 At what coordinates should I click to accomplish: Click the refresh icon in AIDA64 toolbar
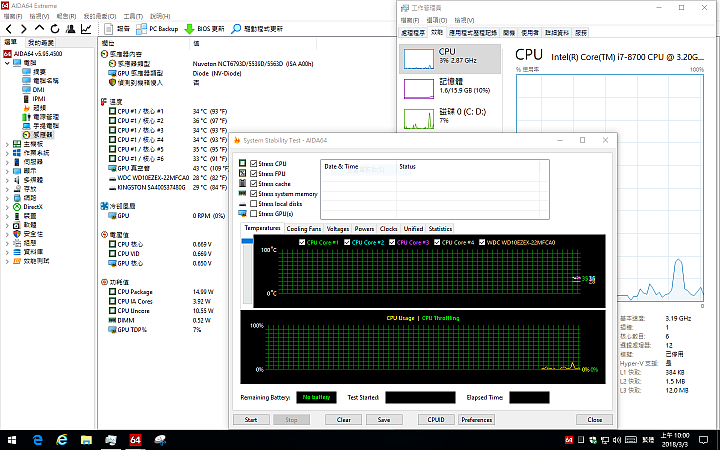[55, 29]
